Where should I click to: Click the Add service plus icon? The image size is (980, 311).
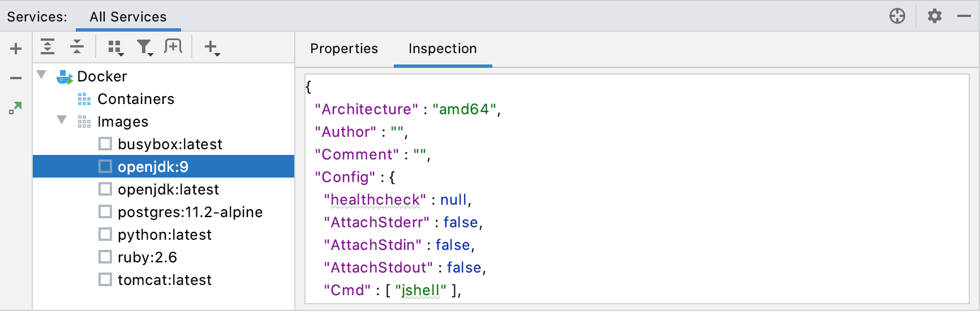[x=16, y=49]
